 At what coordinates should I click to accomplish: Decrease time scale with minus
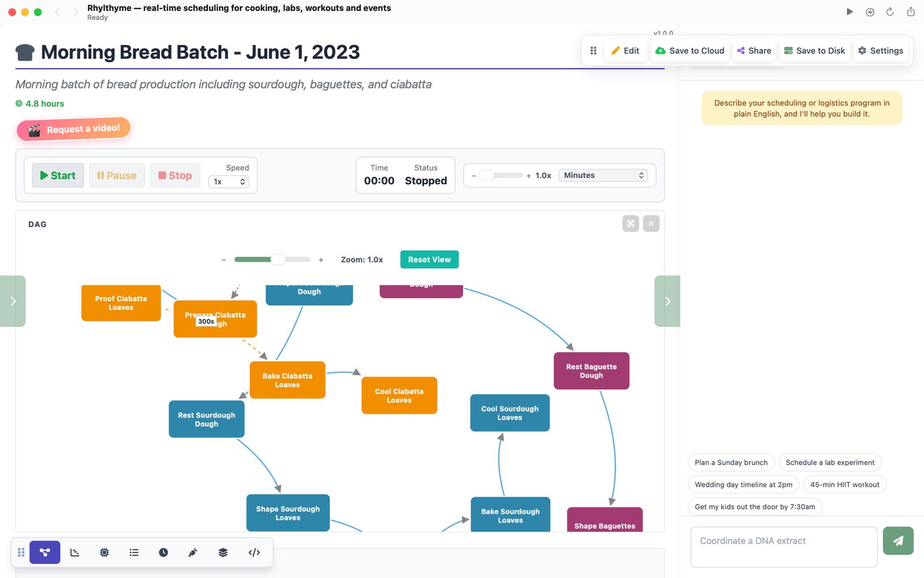(474, 176)
